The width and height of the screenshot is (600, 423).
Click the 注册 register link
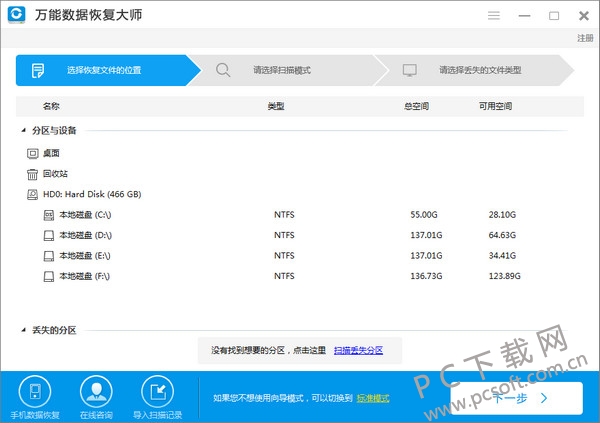[x=585, y=38]
